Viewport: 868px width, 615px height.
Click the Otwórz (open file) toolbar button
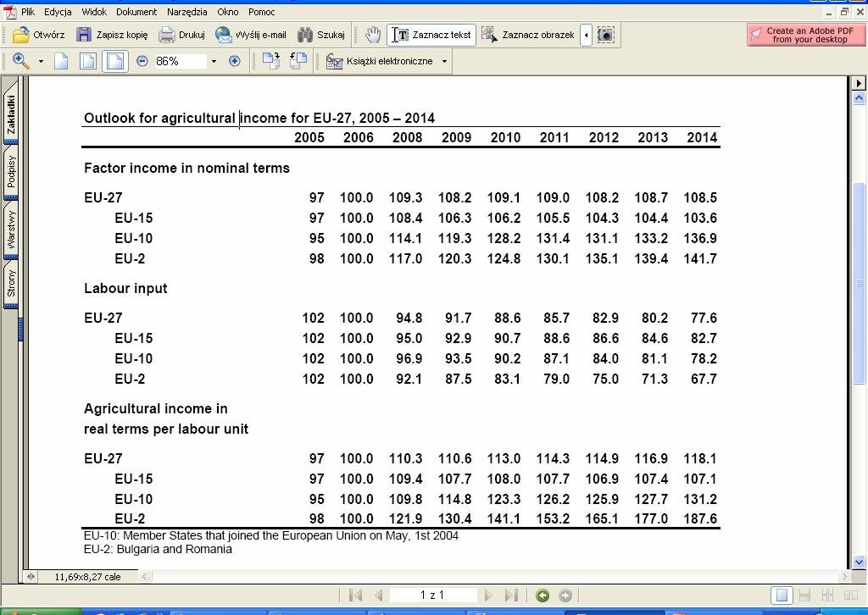coord(39,35)
